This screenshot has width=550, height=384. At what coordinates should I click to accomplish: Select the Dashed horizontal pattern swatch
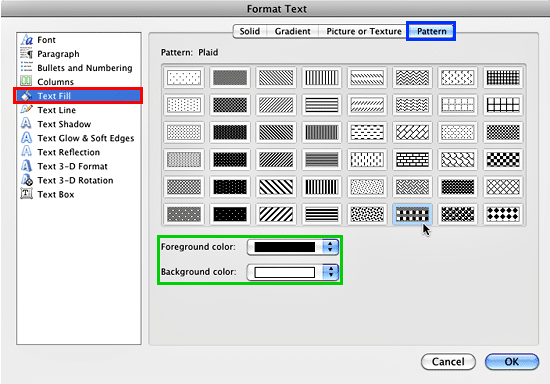pos(367,132)
